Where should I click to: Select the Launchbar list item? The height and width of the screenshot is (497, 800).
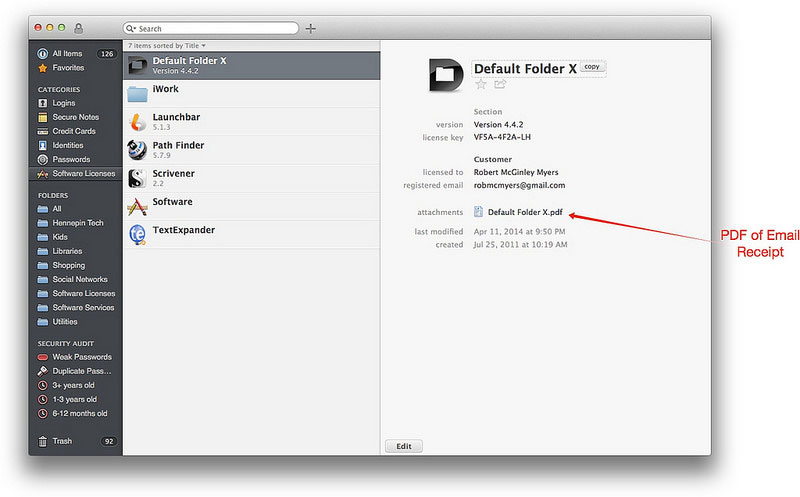[252, 121]
